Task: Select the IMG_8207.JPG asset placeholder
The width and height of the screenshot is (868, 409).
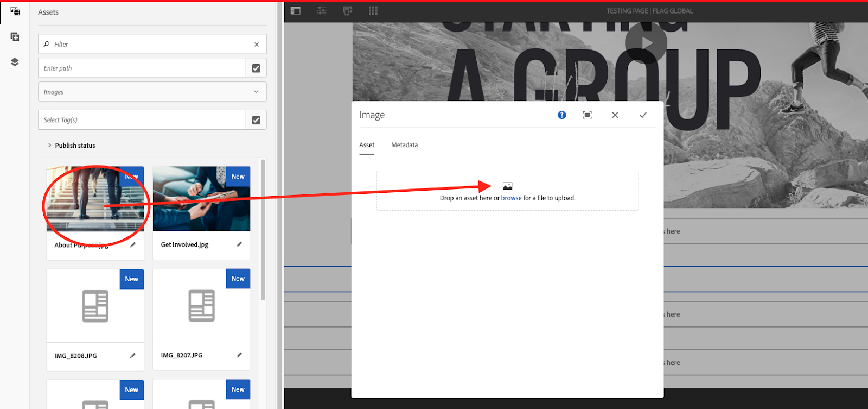Action: (202, 305)
